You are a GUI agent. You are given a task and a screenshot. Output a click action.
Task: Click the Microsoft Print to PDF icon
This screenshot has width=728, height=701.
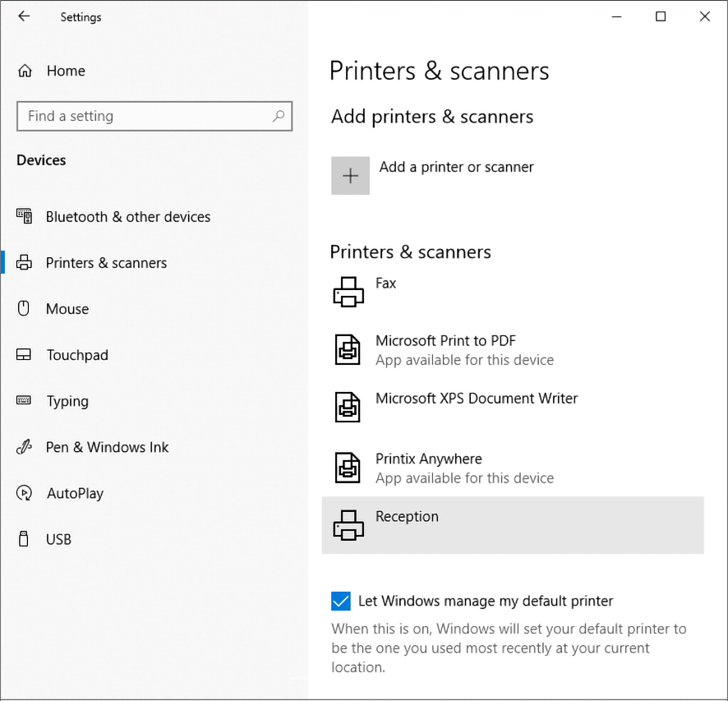(x=347, y=349)
